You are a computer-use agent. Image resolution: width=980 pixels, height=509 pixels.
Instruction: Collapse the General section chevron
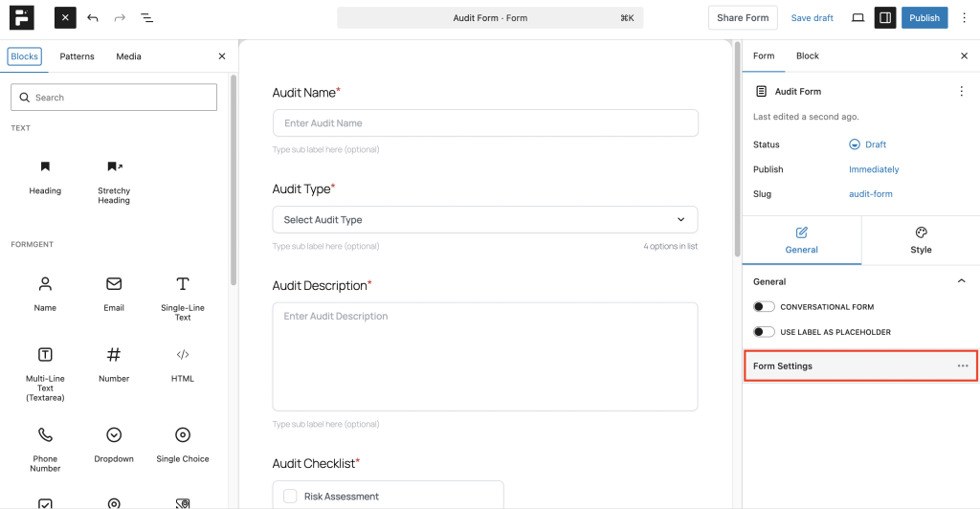pyautogui.click(x=961, y=281)
